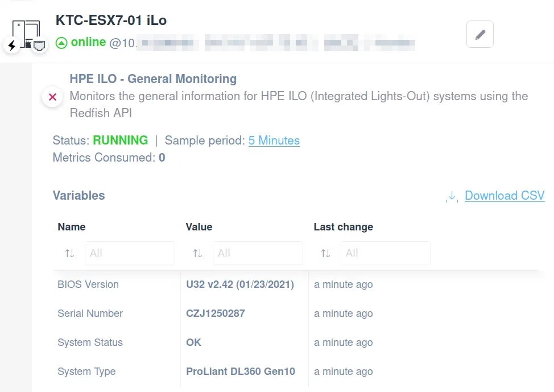Viewport: 554px width, 392px height.
Task: Select the ProLiant DL360 Gen10 system type row
Action: pos(240,371)
